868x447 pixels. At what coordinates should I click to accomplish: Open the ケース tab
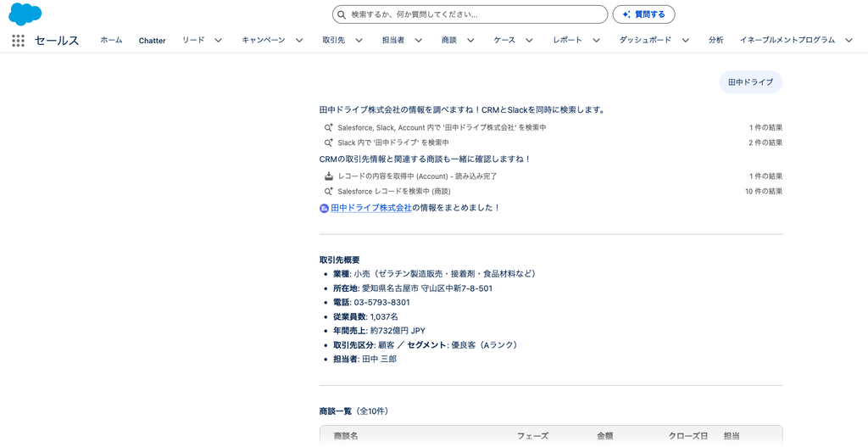tap(504, 40)
